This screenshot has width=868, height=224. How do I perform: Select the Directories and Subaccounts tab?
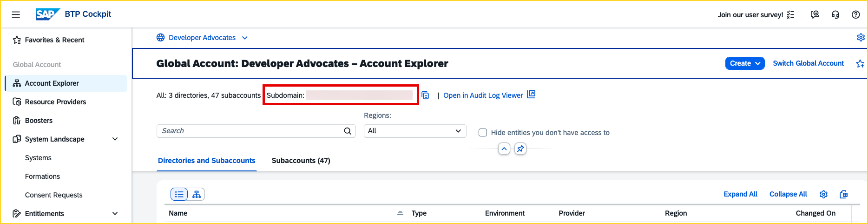click(x=207, y=161)
